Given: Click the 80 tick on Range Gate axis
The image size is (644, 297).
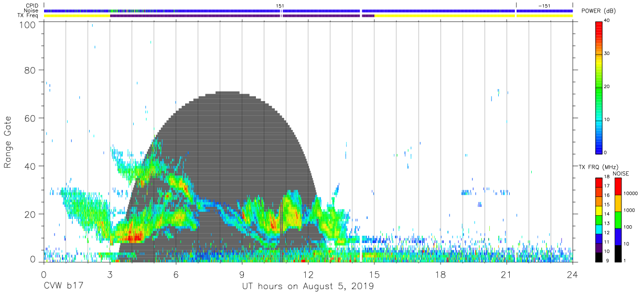Looking at the screenshot, I should [30, 70].
